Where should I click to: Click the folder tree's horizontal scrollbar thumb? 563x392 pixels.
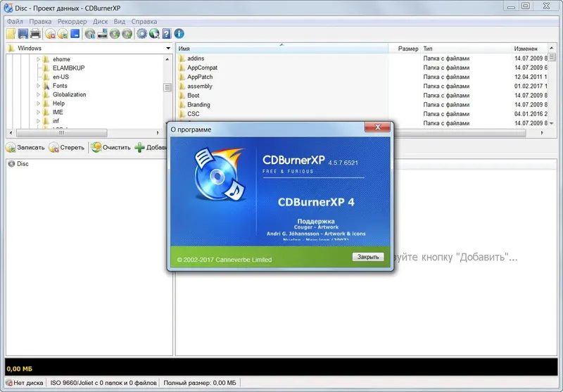[62, 133]
